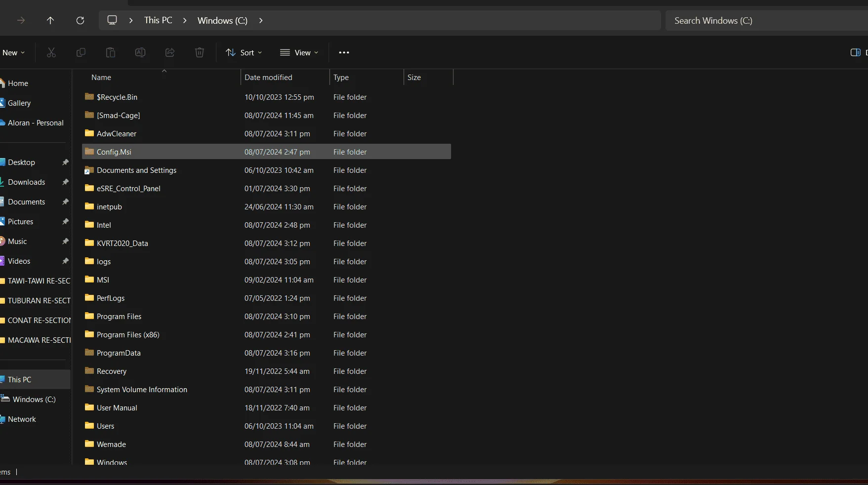Sort by Name column header

pyautogui.click(x=101, y=78)
